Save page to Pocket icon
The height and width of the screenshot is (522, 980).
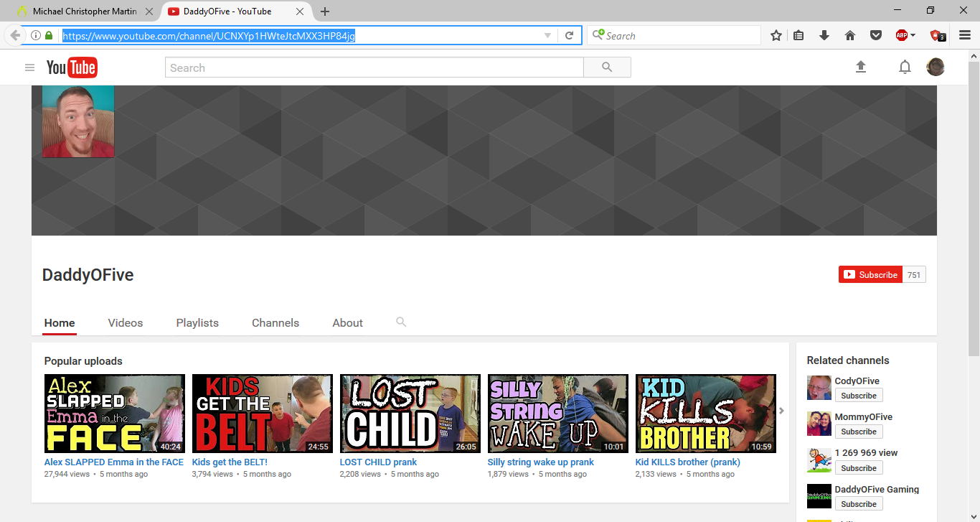click(876, 35)
